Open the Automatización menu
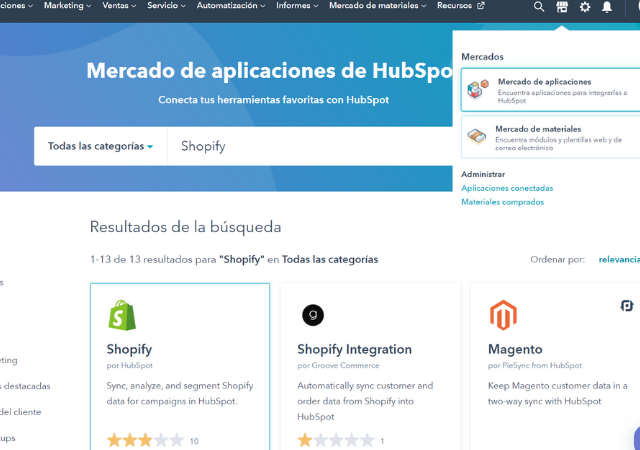This screenshot has height=450, width=640. pyautogui.click(x=231, y=6)
